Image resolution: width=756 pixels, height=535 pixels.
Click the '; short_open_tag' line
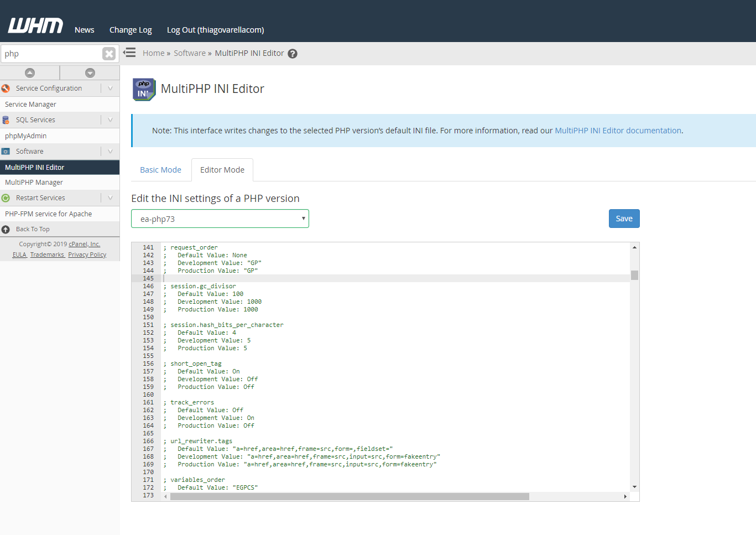(x=192, y=363)
